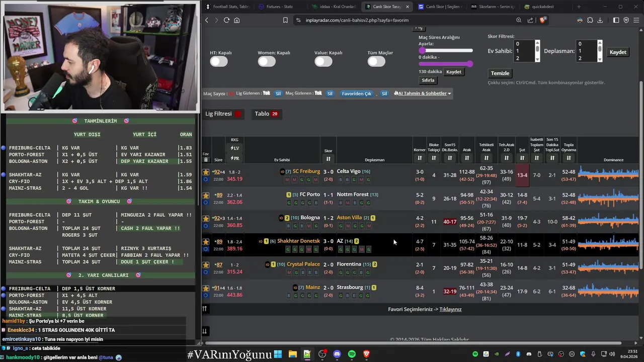Sort by Atak column arrows
The image size is (644, 362).
(467, 158)
